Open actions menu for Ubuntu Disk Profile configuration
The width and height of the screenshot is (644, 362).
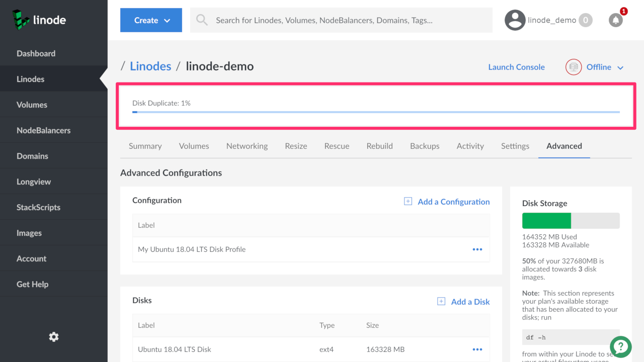click(x=477, y=249)
